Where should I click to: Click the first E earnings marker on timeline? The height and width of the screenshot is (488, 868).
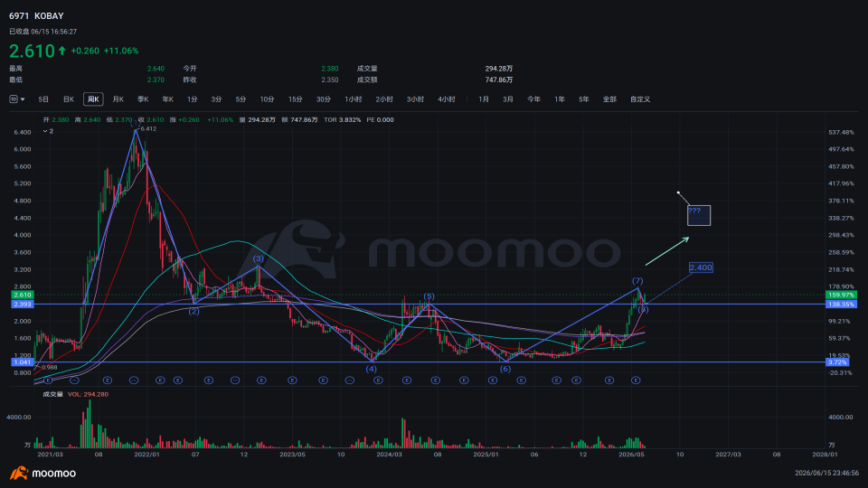click(48, 380)
